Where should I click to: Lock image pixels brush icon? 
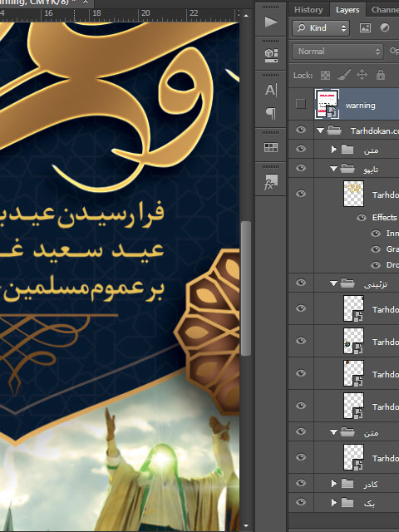tap(343, 75)
